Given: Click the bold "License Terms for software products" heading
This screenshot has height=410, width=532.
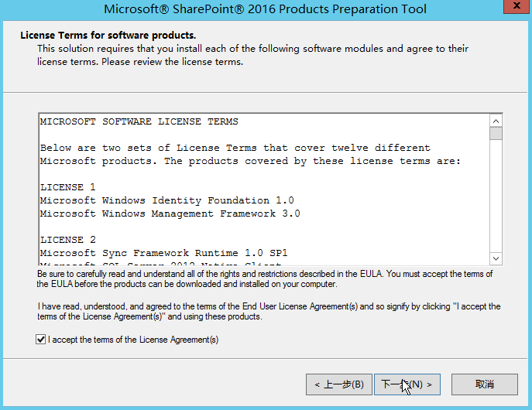Looking at the screenshot, I should point(108,36).
